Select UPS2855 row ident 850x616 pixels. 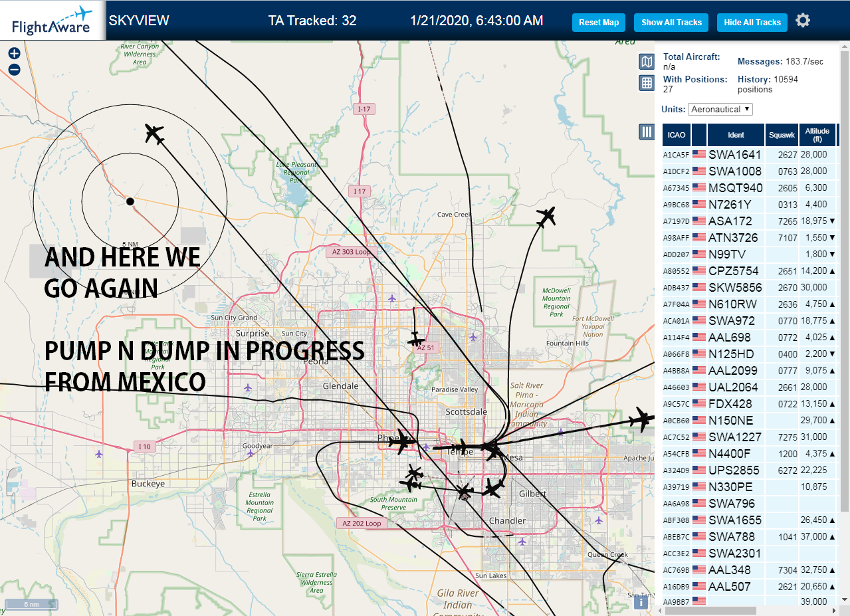(x=734, y=470)
